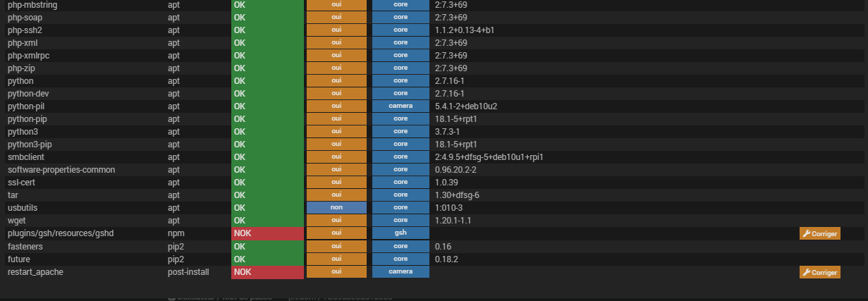
Task: Click version 1.20.1-1.1 of wget
Action: [453, 220]
